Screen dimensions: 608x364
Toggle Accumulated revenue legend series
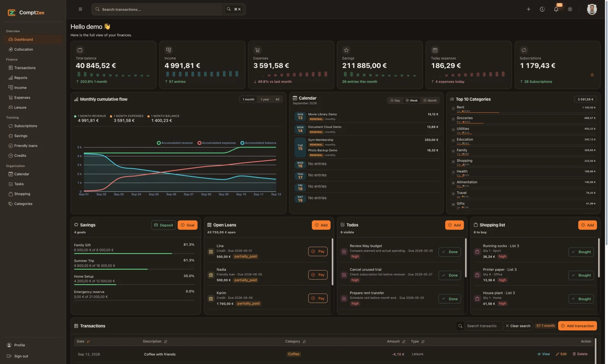coord(175,143)
